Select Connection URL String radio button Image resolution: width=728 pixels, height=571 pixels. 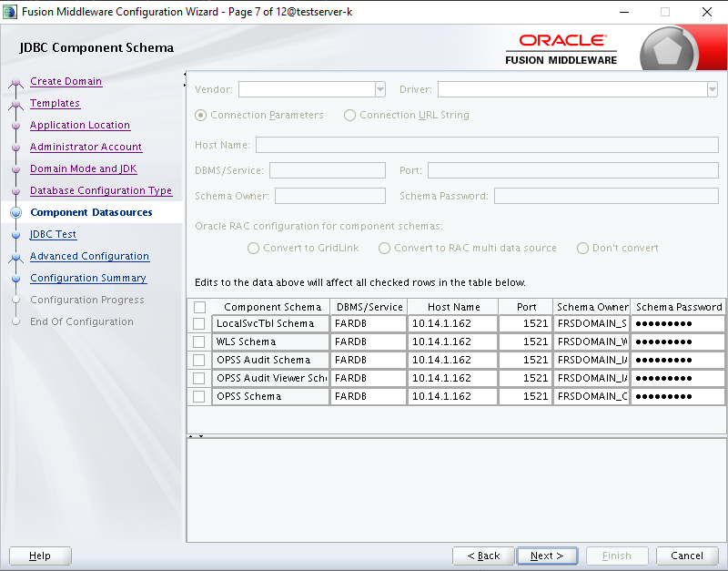[349, 116]
